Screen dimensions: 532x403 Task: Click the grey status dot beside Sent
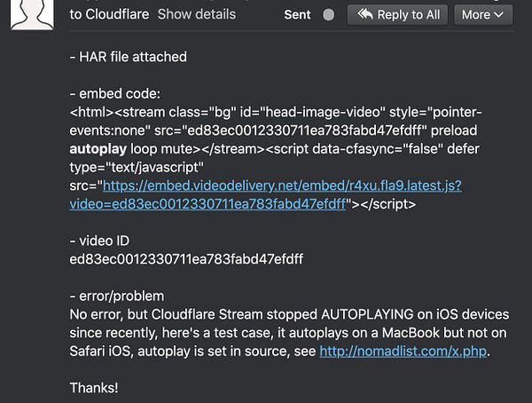[x=329, y=15]
